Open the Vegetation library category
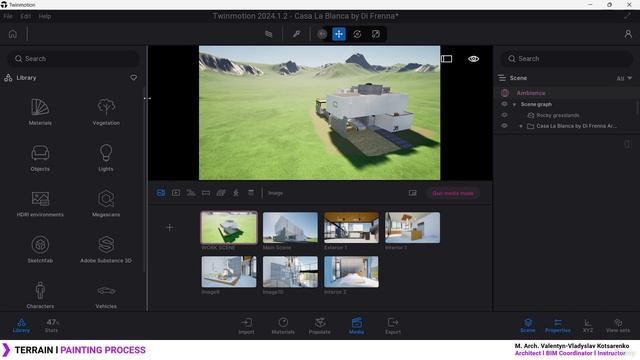This screenshot has width=640, height=360. pyautogui.click(x=106, y=111)
